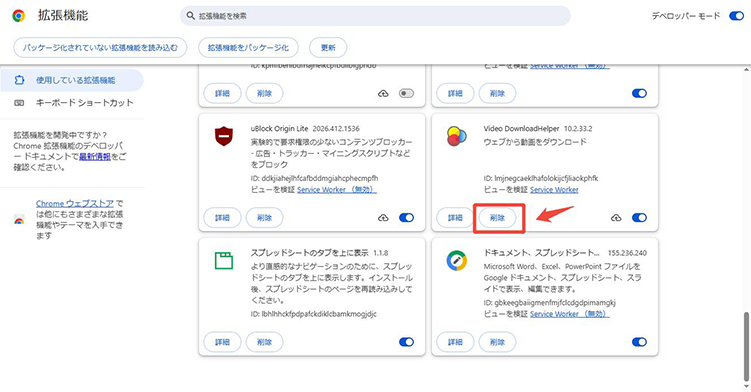Toggle デベロッパー モード switch off
Image resolution: width=751 pixels, height=392 pixels.
pyautogui.click(x=736, y=16)
